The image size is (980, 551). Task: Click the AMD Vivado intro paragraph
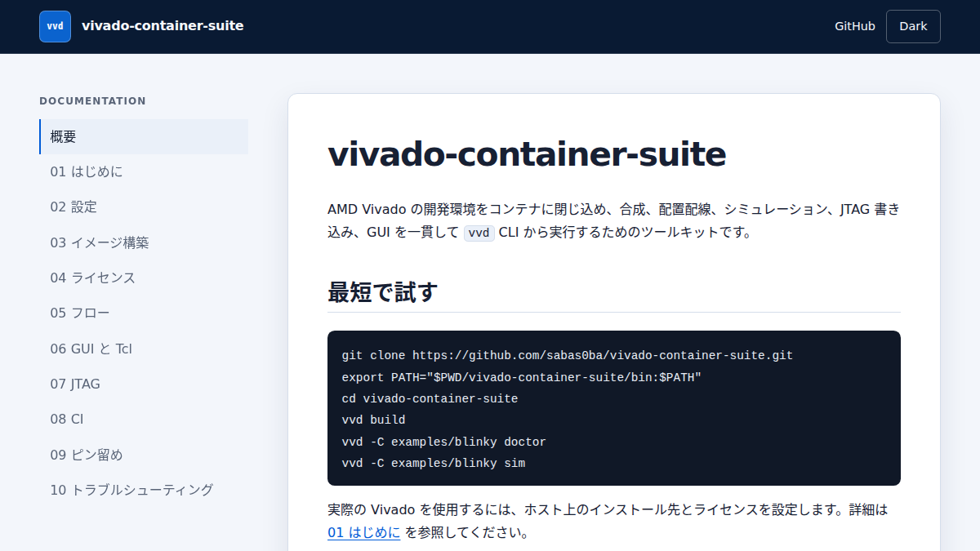click(614, 221)
